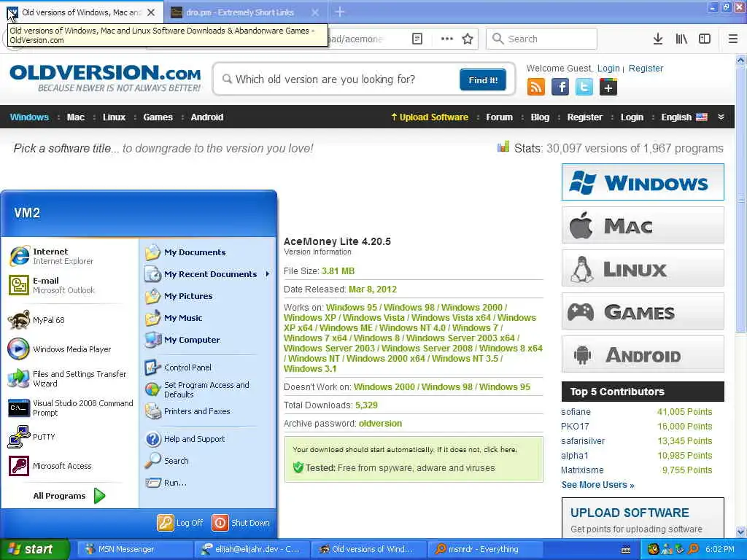Expand All Programs list
The width and height of the screenshot is (747, 560).
[x=69, y=496]
